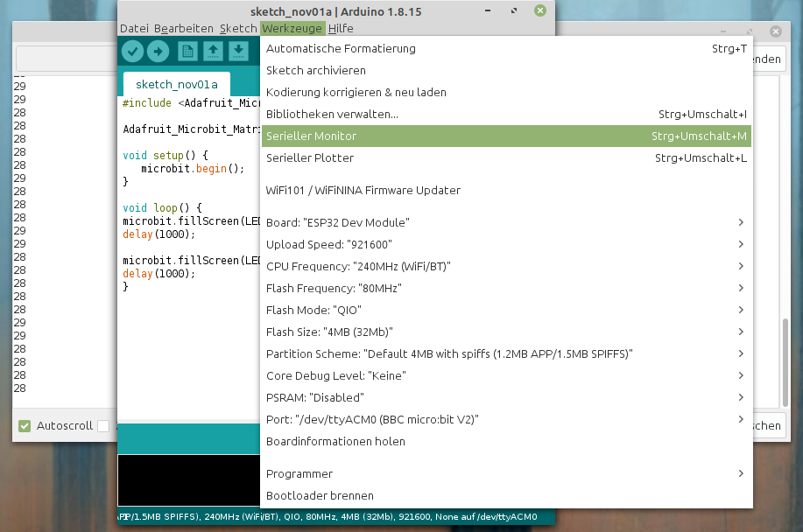Expand the Flash Frequency "80MHz" submenu
Viewport: 803px width, 532px height.
pyautogui.click(x=505, y=289)
